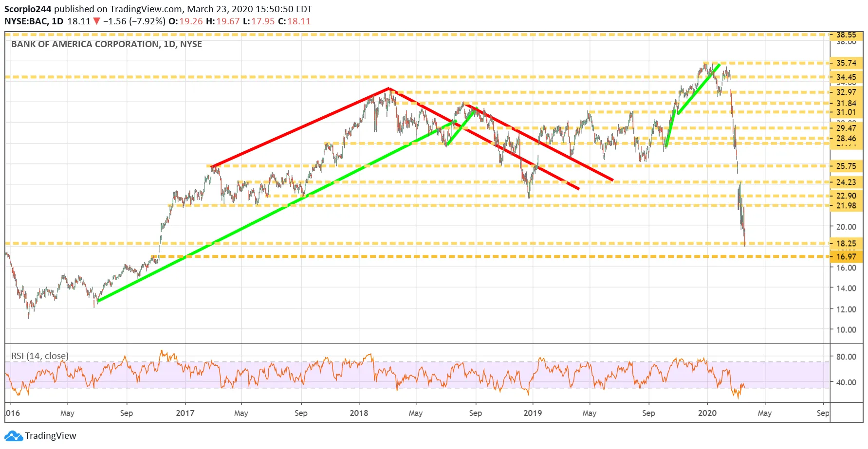This screenshot has width=868, height=449.
Task: Click the 2019 time axis label
Action: [x=533, y=413]
